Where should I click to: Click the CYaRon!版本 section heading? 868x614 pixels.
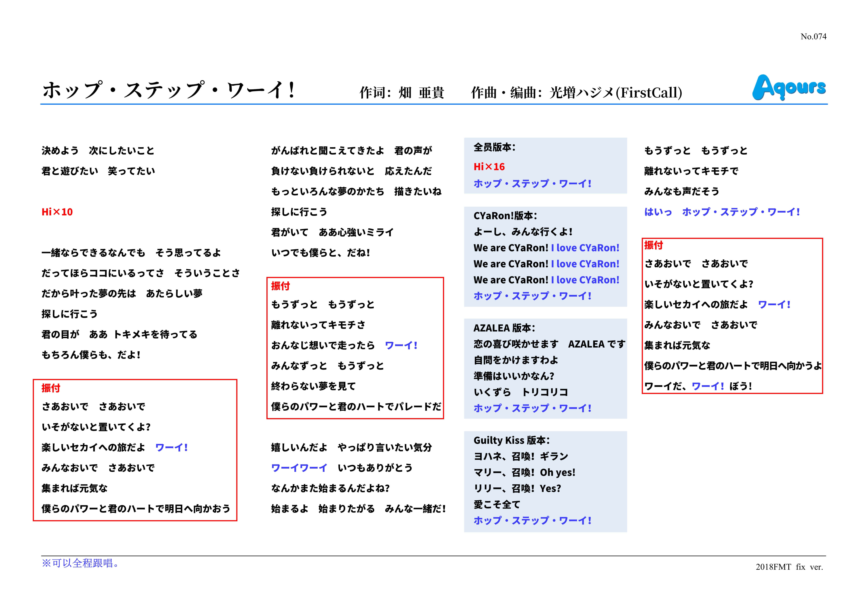[505, 216]
